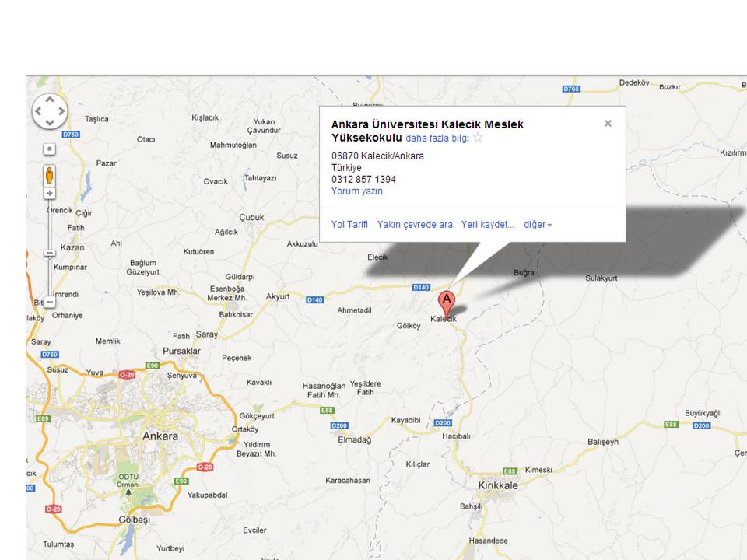
Task: Click the 'Peçenek' map label
Action: 237,358
